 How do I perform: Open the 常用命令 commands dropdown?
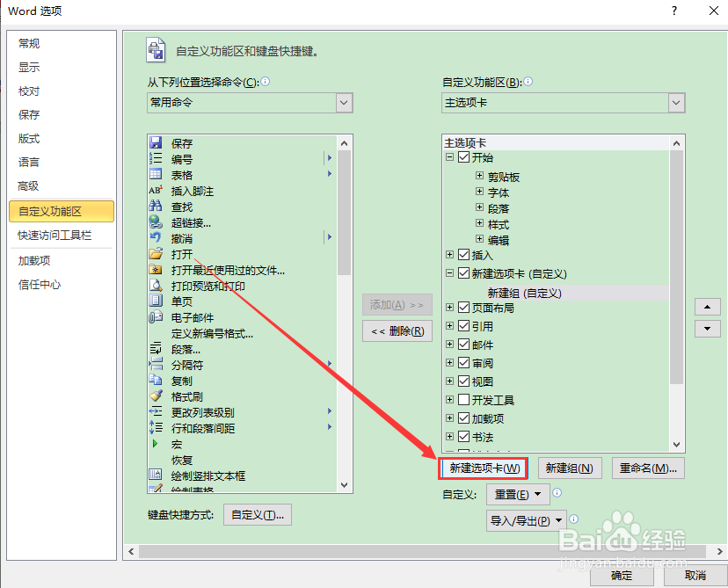pyautogui.click(x=343, y=103)
